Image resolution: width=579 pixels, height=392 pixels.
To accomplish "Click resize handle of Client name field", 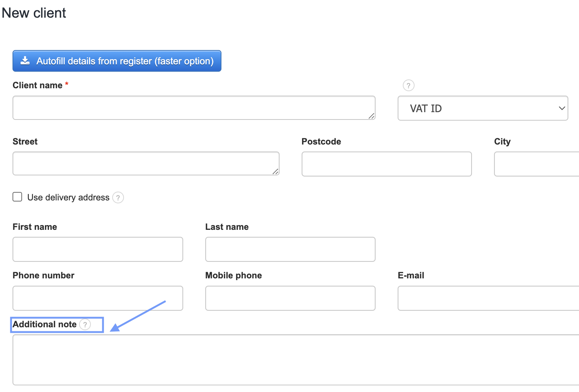I will click(x=371, y=116).
